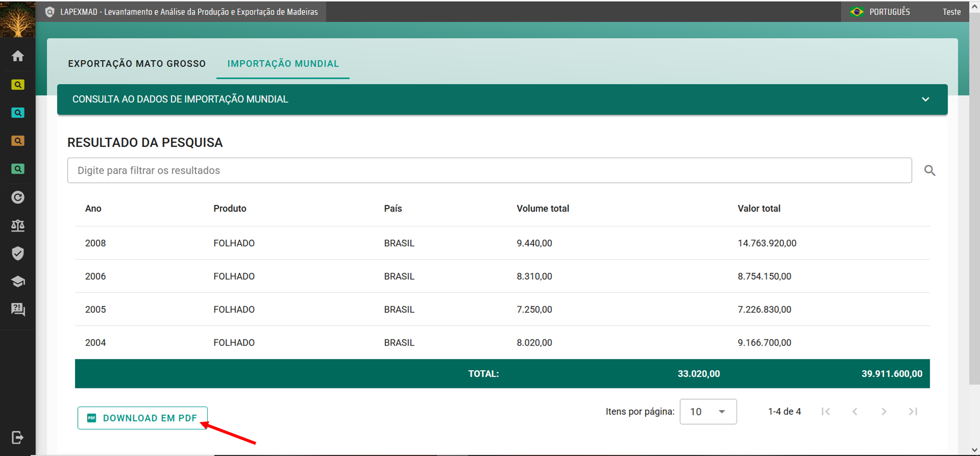Click the Teste user name
The image size is (980, 456).
pyautogui.click(x=951, y=12)
